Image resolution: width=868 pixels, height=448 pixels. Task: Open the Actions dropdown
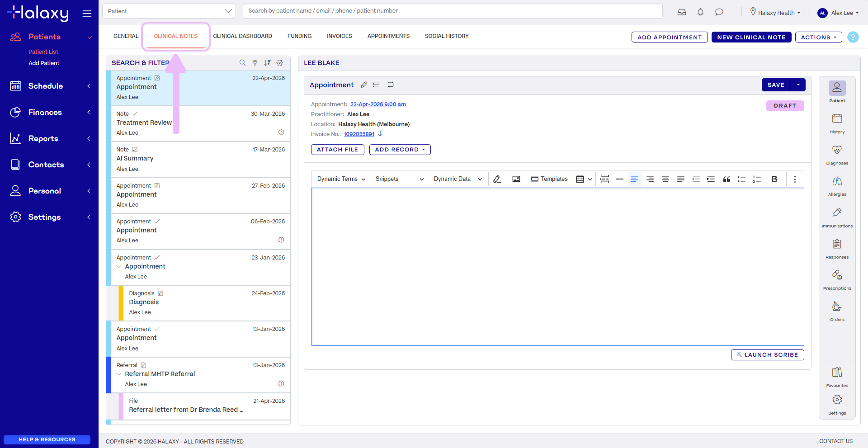point(819,37)
